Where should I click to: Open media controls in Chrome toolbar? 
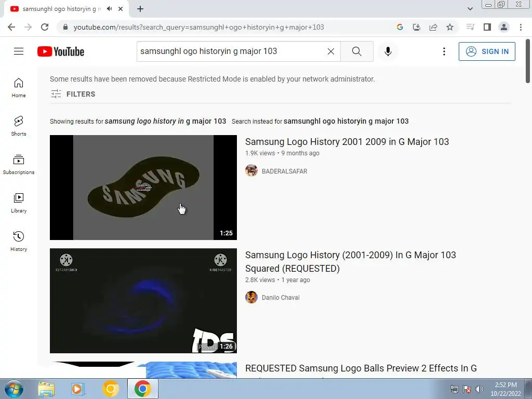tap(470, 27)
